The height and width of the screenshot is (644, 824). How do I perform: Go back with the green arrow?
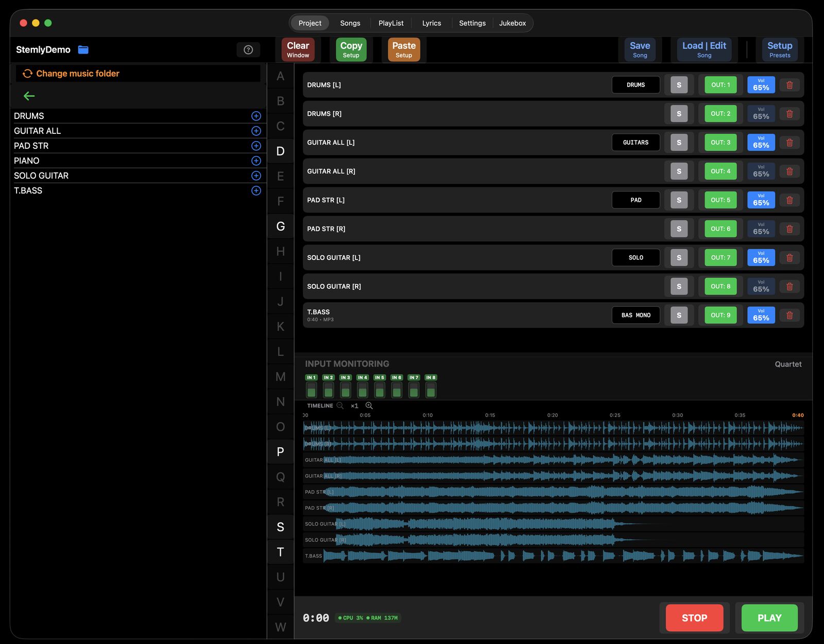point(29,96)
